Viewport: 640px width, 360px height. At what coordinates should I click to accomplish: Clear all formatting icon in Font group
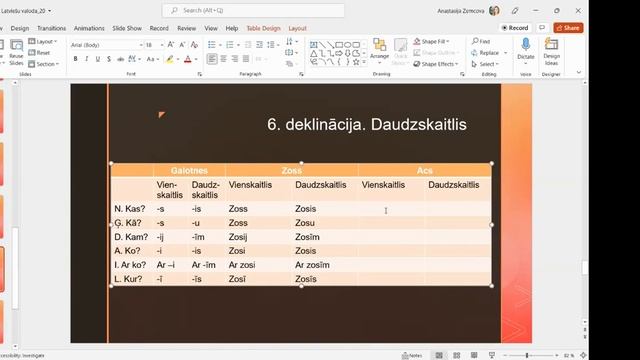(194, 45)
